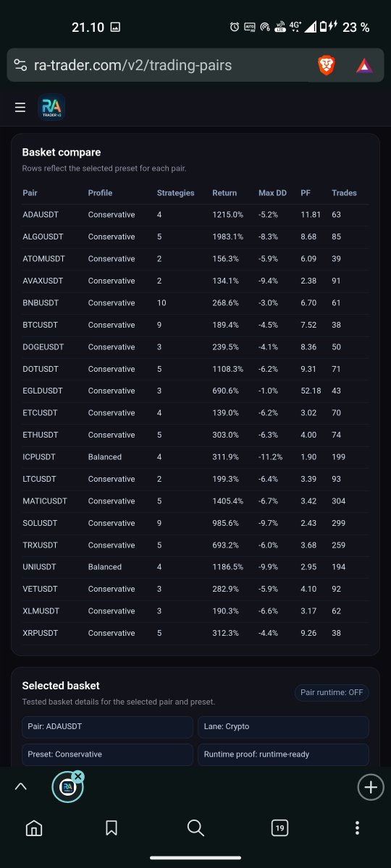Sort by the Return column header
The height and width of the screenshot is (868, 391).
pyautogui.click(x=224, y=193)
